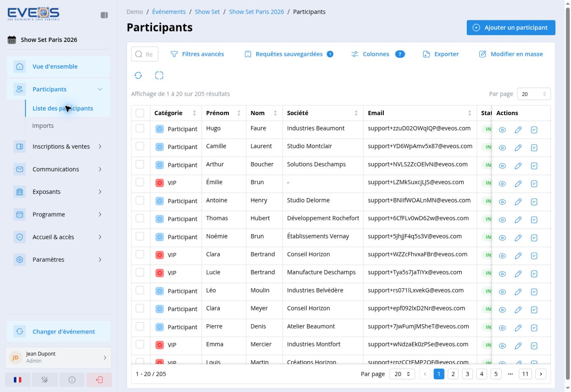
Task: Expand Inscriptions & ventes menu
Action: (x=58, y=146)
